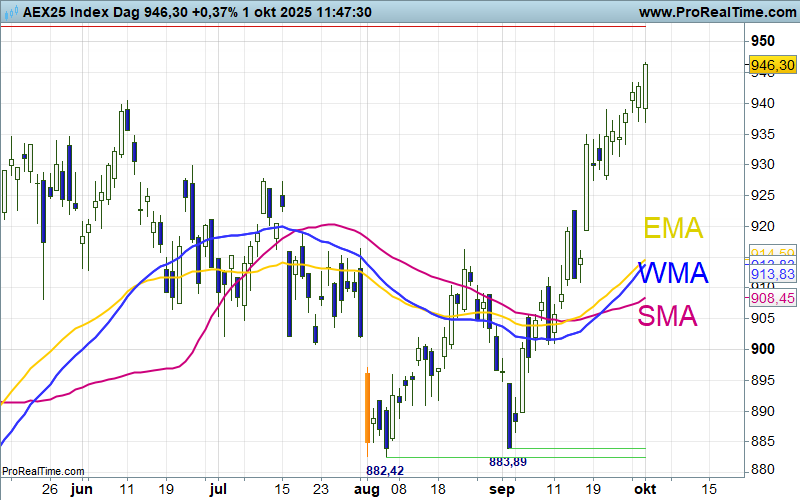Click the SMA value tag 908,45

click(x=772, y=298)
